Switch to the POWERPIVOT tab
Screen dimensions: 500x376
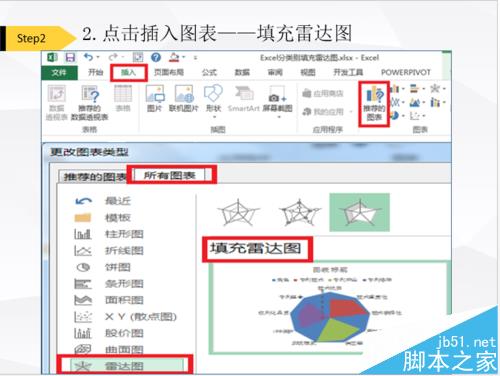click(406, 72)
